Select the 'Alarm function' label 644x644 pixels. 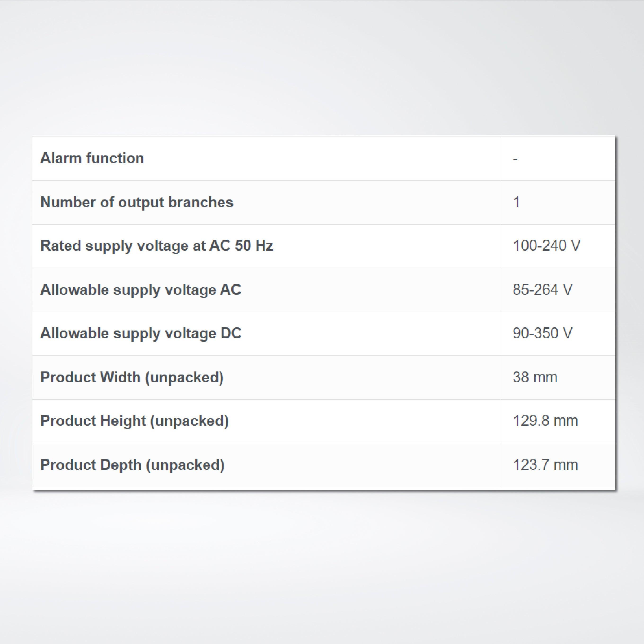(92, 158)
